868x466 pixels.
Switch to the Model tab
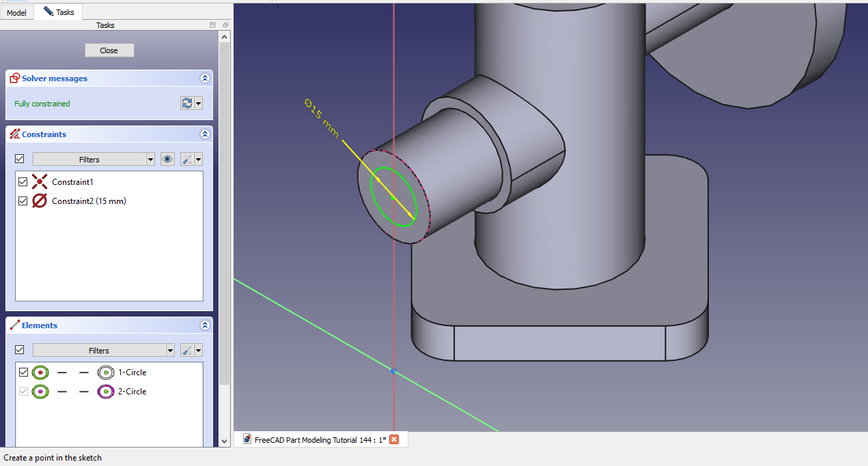point(16,12)
